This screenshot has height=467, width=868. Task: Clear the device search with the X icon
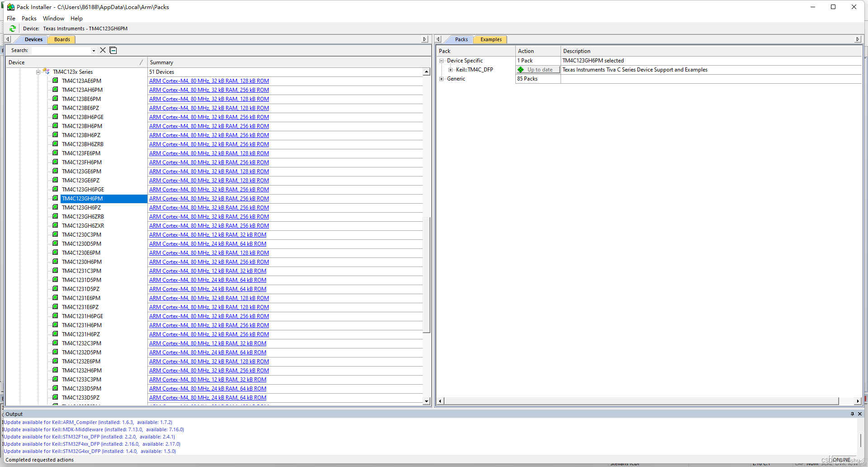[x=103, y=50]
